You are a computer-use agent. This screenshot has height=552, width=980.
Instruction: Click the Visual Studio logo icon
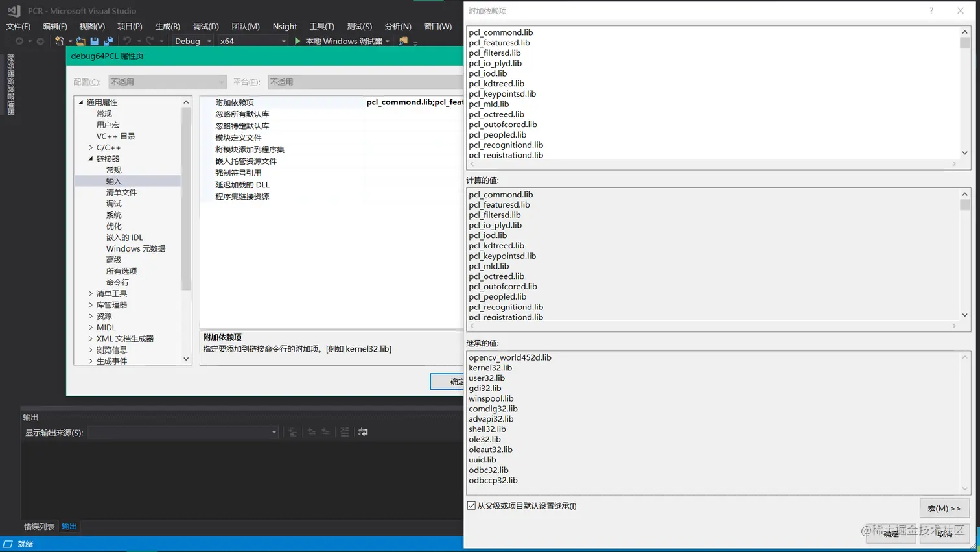14,10
